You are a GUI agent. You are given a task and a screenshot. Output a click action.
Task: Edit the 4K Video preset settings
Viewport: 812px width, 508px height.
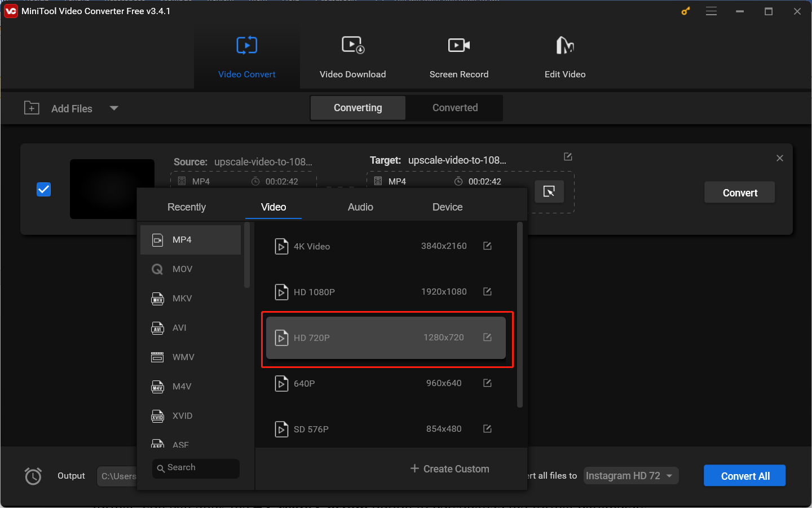tap(487, 246)
